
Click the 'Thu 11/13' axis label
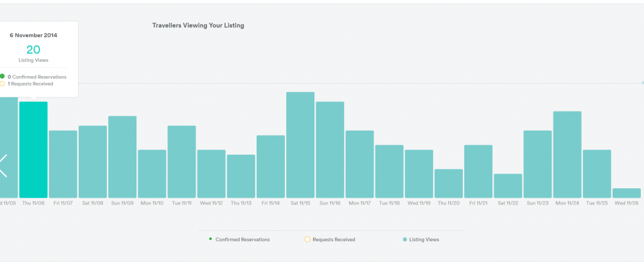[241, 203]
